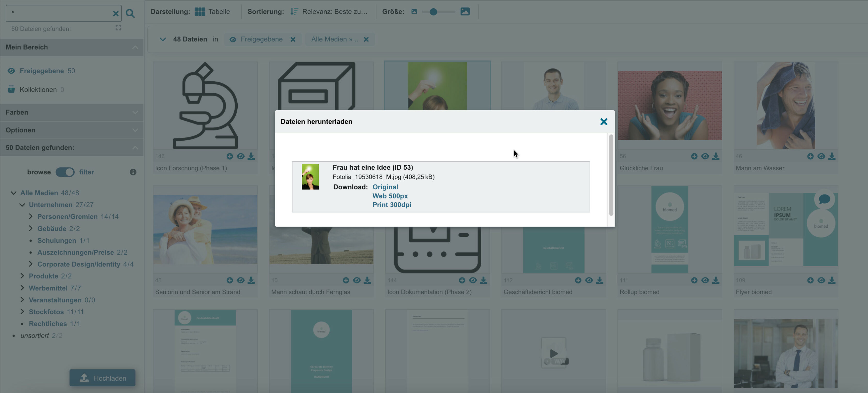Click the search magnifier icon

pos(130,13)
